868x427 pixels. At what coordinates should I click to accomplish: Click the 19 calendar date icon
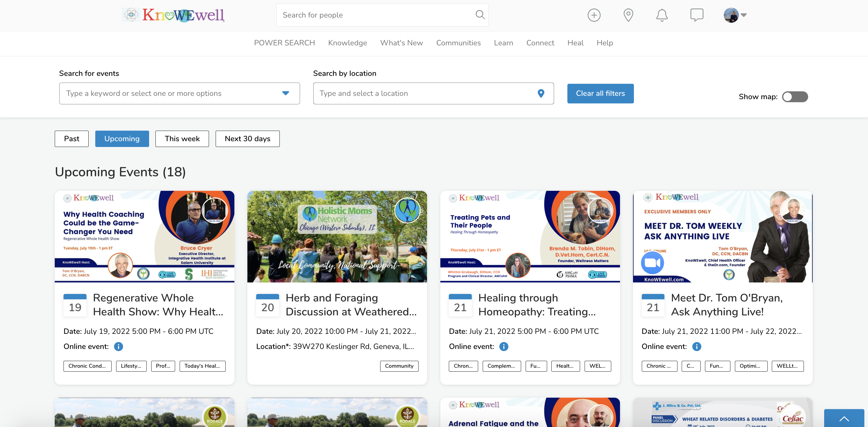[75, 305]
